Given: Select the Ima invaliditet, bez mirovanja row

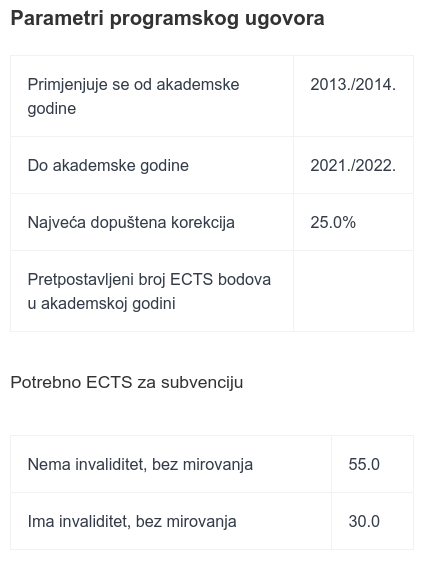Looking at the screenshot, I should tap(212, 521).
